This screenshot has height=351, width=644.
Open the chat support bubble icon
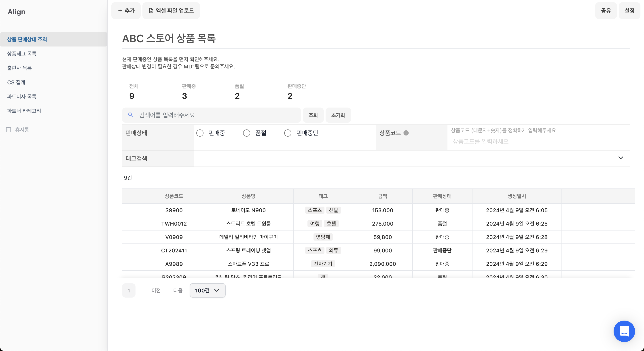624,331
